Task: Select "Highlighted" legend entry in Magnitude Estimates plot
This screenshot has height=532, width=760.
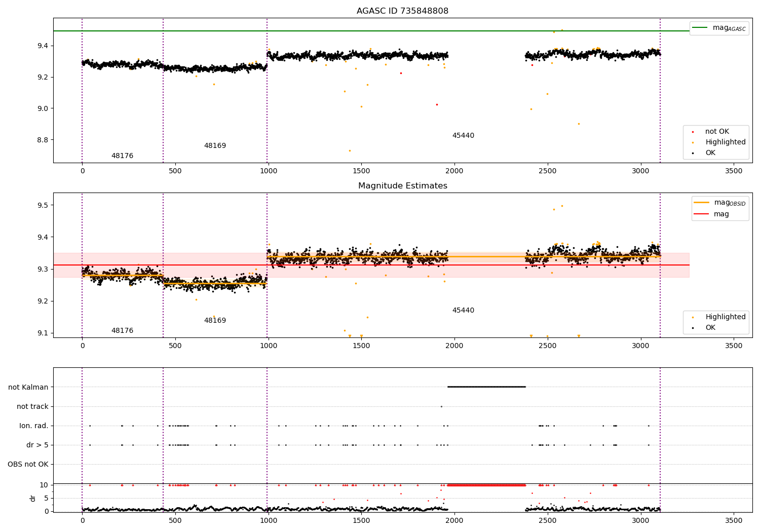Action: [x=725, y=317]
